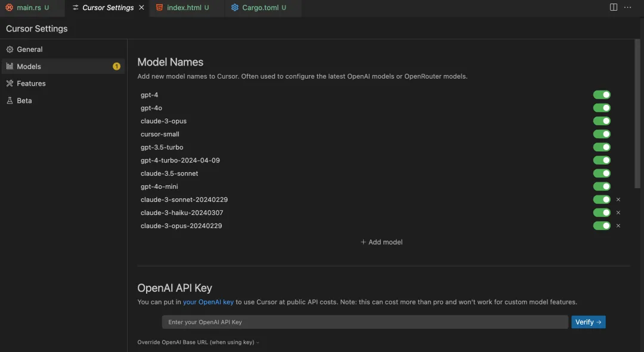Click the HTML5 icon on index.html tab

click(159, 7)
